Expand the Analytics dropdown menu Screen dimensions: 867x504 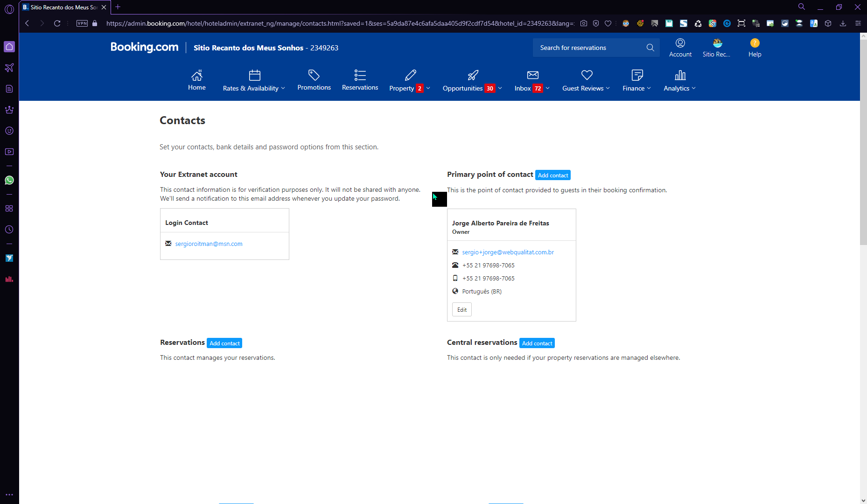[x=679, y=80]
